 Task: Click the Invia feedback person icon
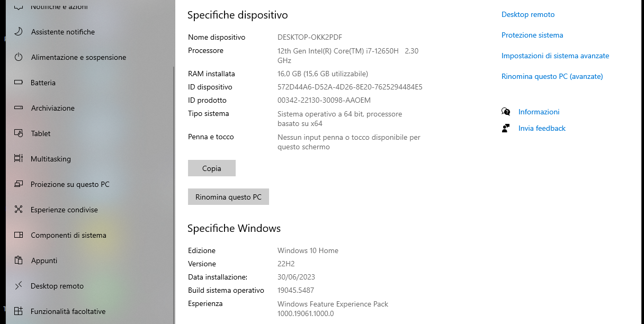tap(506, 128)
